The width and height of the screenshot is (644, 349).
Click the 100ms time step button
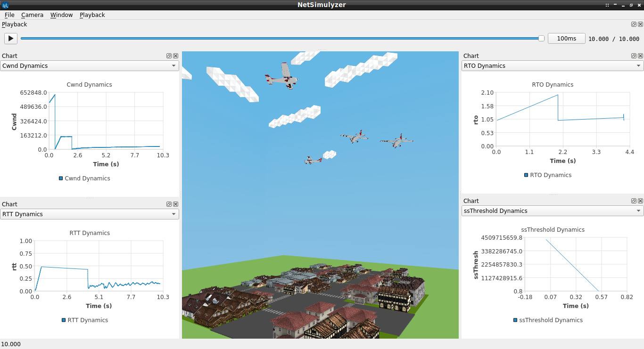566,39
